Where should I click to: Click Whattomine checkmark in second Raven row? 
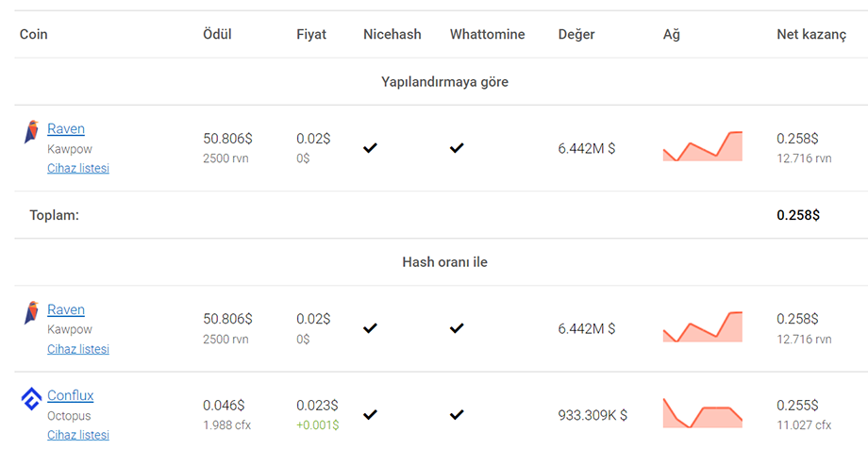457,328
